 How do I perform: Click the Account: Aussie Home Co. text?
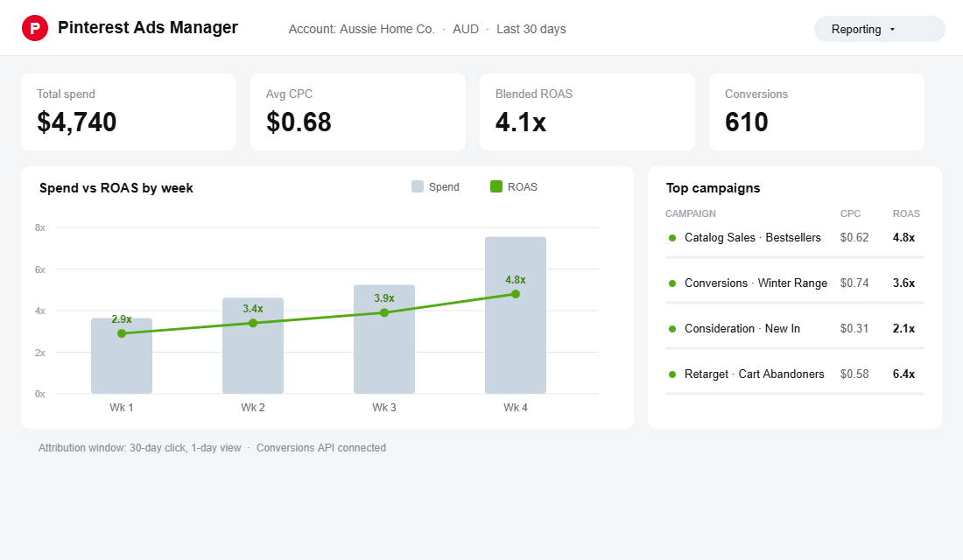[362, 29]
